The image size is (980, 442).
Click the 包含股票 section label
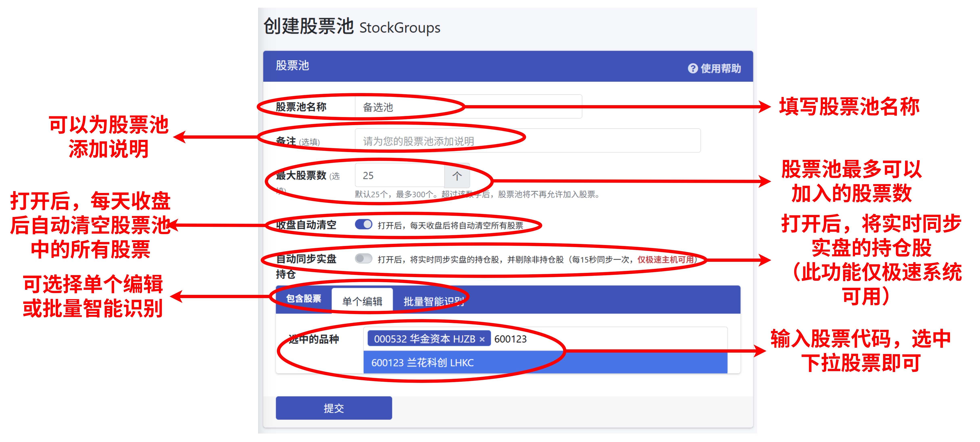(x=303, y=299)
